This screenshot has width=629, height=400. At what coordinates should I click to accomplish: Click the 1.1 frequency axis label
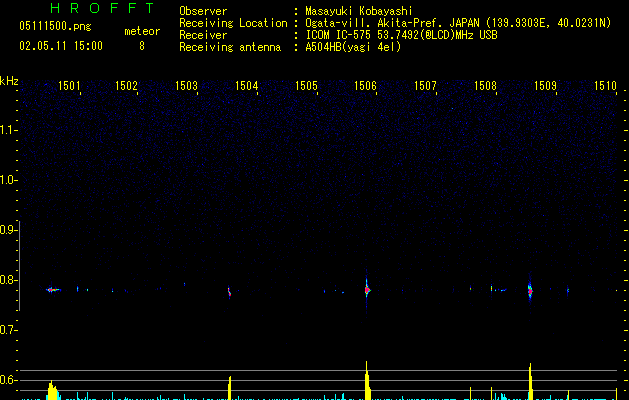point(8,130)
